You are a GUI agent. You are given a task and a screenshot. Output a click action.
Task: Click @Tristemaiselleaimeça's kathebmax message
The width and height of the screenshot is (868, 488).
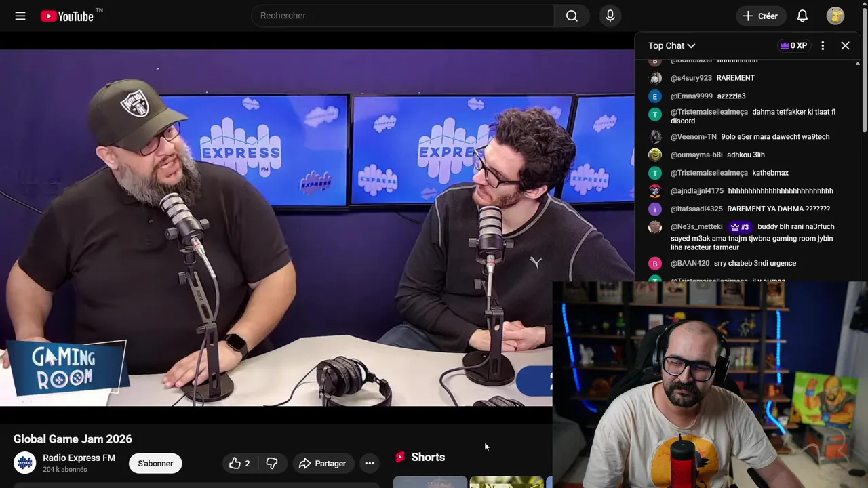[x=770, y=173]
